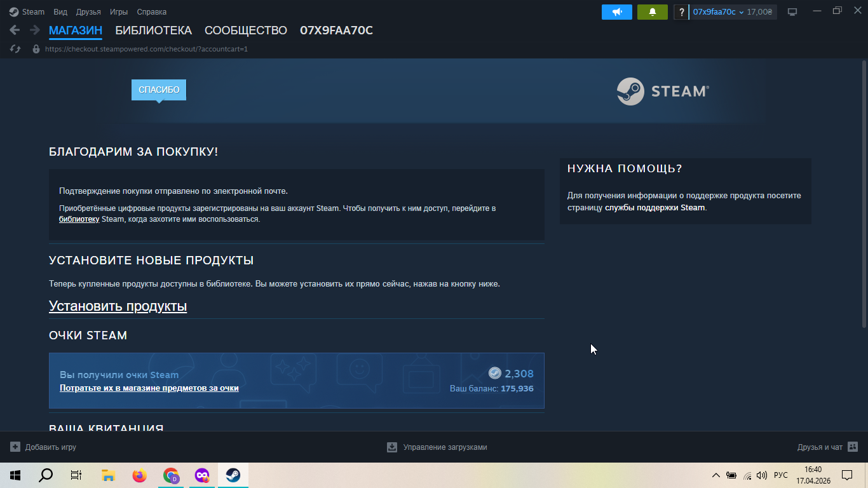Open Windows Start menu
The width and height of the screenshot is (868, 488).
coord(15,475)
